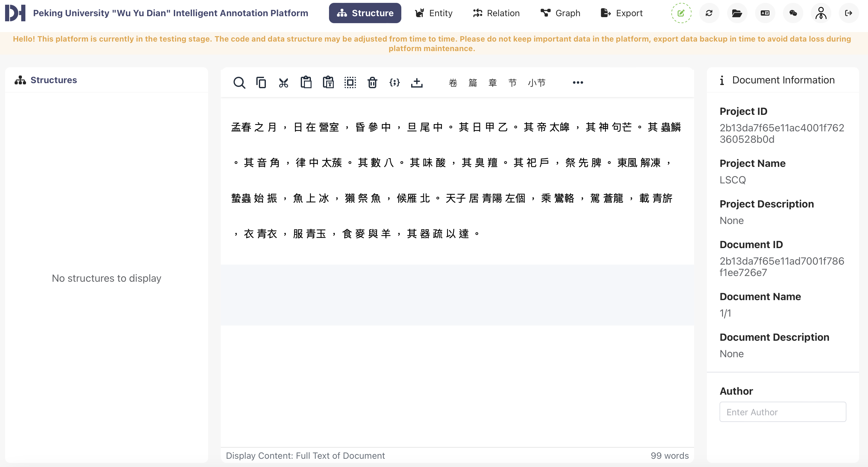Mark selection as 卷 structure level
Image resolution: width=868 pixels, height=467 pixels.
(x=453, y=82)
